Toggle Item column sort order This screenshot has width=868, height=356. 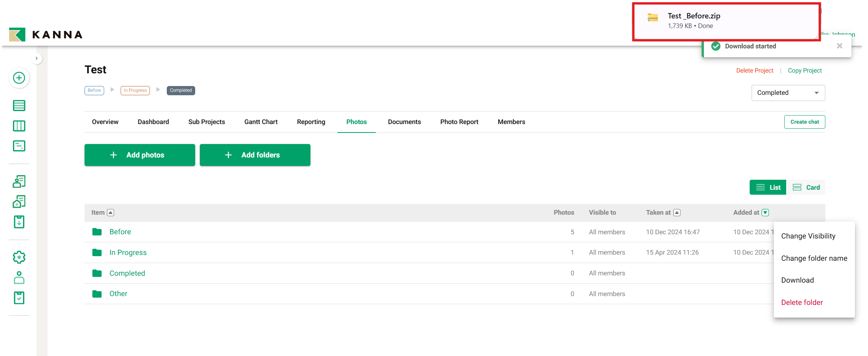coord(111,213)
